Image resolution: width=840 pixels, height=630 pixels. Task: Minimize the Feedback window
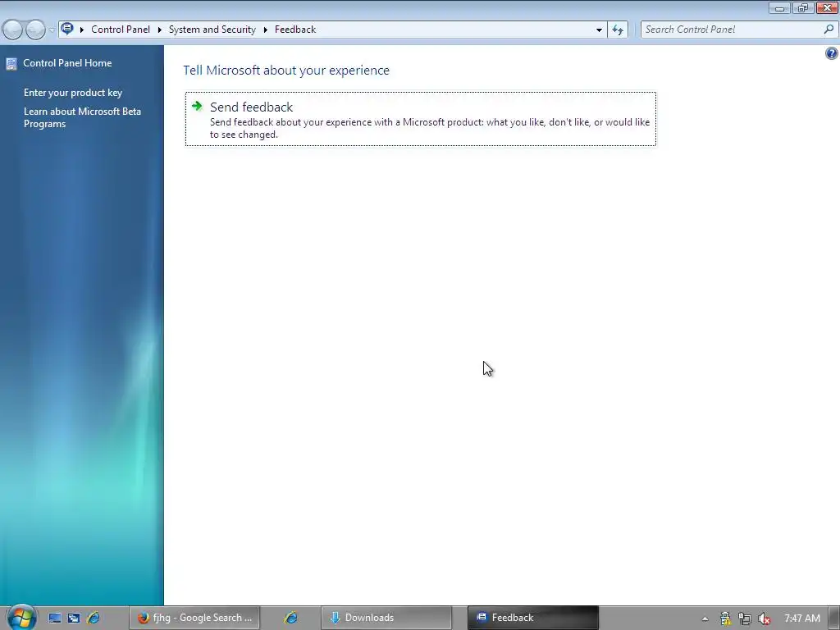click(x=779, y=8)
